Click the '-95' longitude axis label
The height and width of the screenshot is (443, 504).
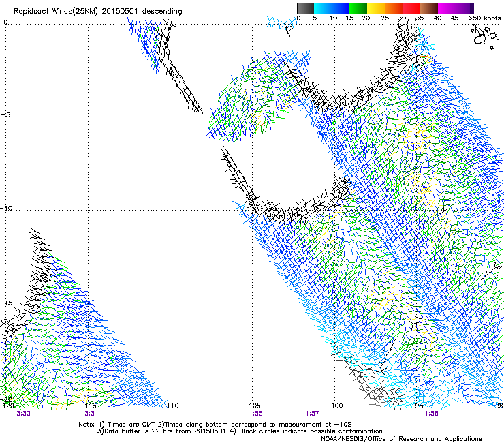(417, 406)
